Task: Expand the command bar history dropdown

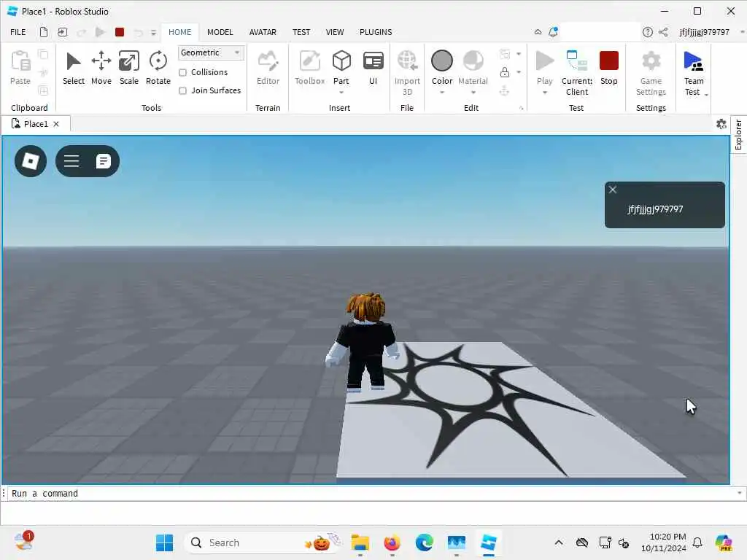Action: 740,493
